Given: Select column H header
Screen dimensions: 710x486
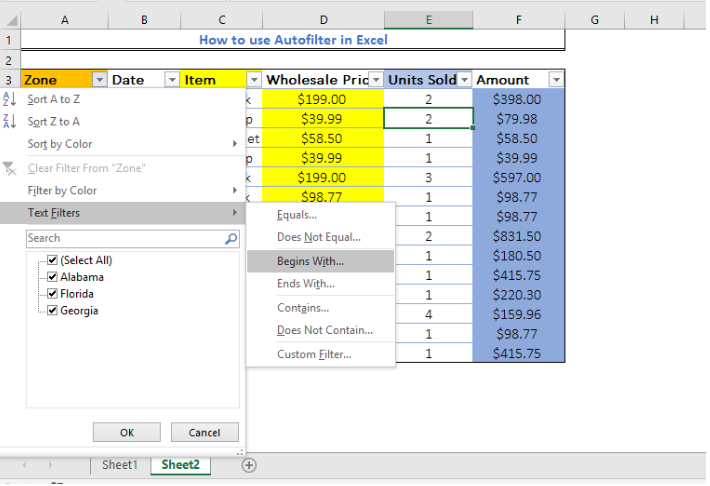Looking at the screenshot, I should [x=654, y=20].
